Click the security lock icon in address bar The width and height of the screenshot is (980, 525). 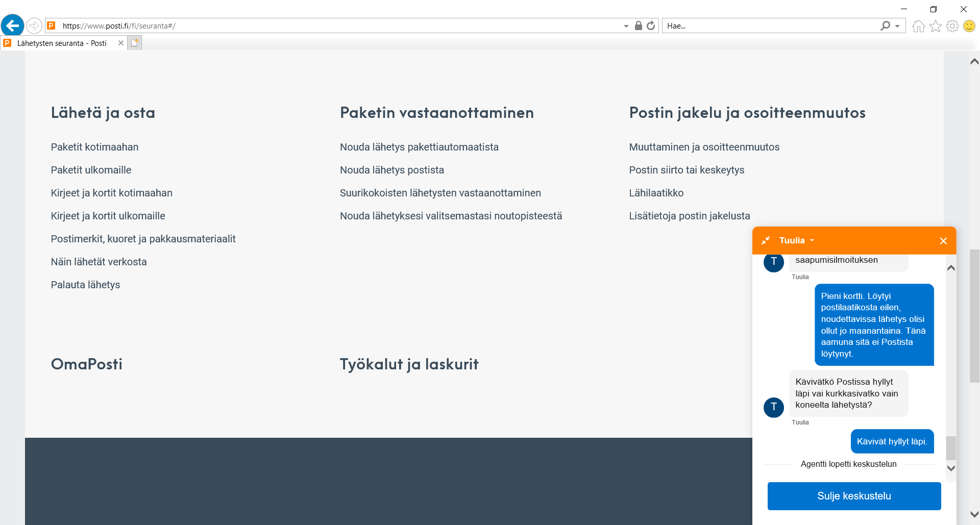[638, 26]
